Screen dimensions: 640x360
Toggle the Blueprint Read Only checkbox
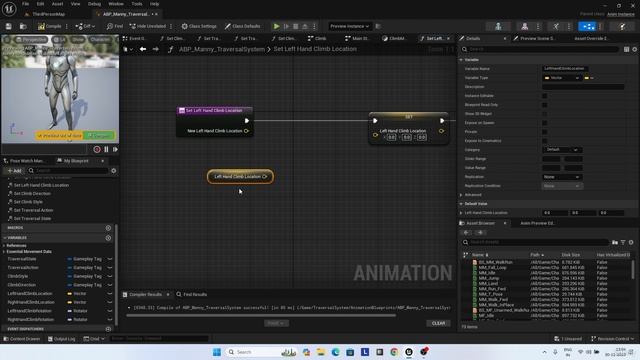[x=544, y=105]
